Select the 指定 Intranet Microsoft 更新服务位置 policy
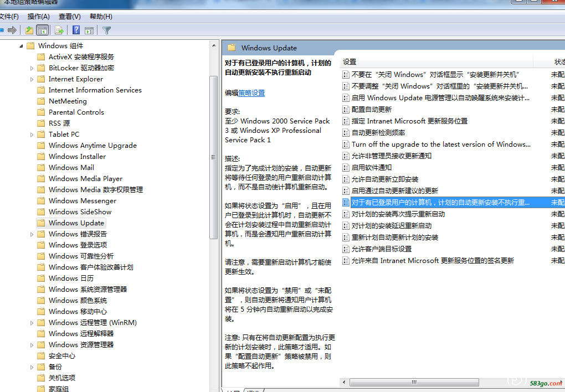This screenshot has height=392, width=565. click(409, 121)
